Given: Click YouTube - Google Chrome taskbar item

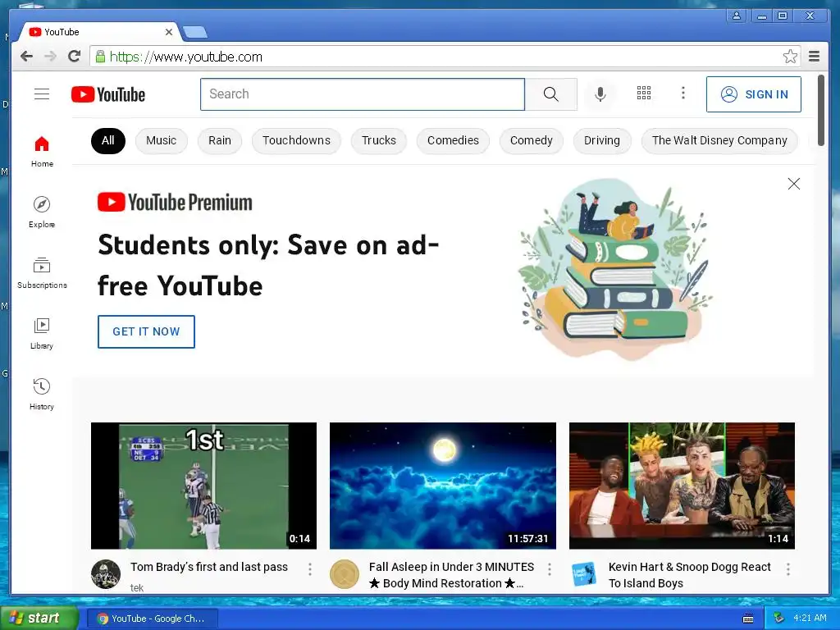Looking at the screenshot, I should click(x=152, y=619).
